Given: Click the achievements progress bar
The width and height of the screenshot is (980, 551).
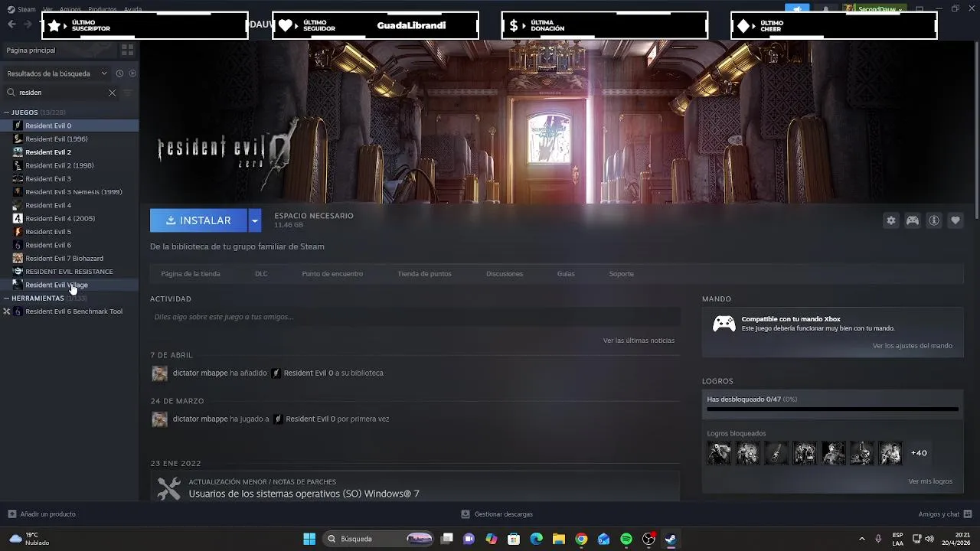Looking at the screenshot, I should click(832, 409).
